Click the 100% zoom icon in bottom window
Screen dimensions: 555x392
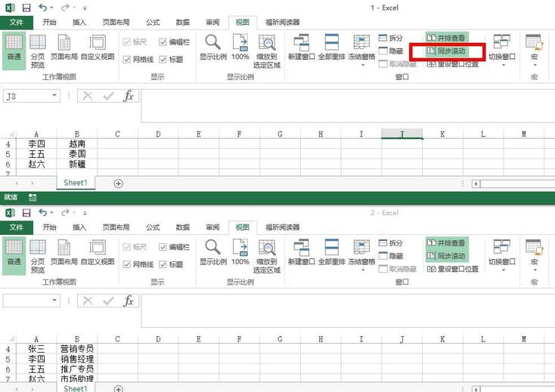[x=240, y=253]
